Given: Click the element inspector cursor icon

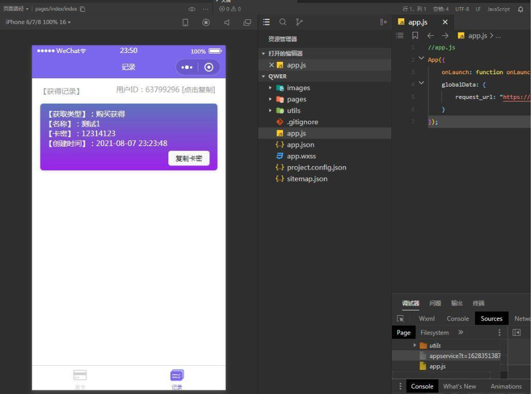Looking at the screenshot, I should coord(401,319).
